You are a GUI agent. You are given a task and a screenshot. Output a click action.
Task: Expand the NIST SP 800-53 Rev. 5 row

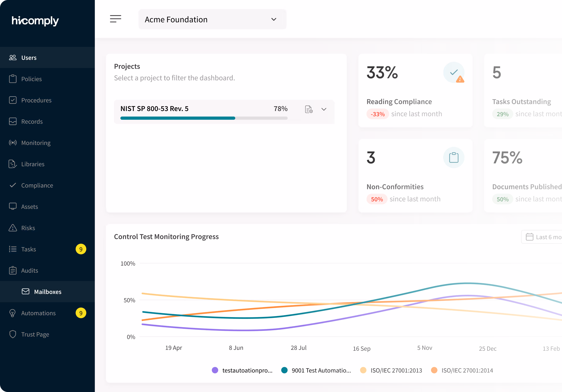(x=324, y=109)
